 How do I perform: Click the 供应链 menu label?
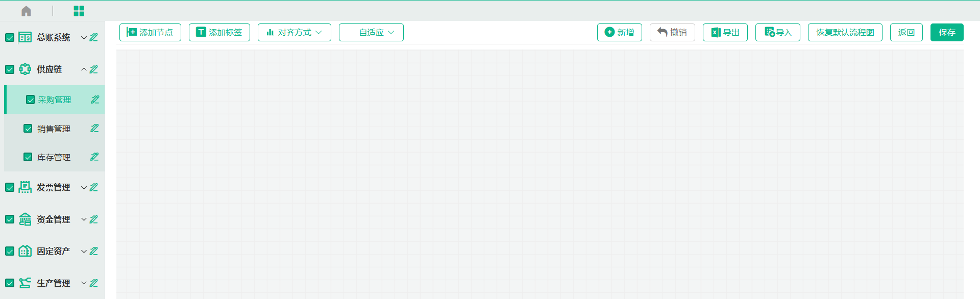click(x=50, y=69)
